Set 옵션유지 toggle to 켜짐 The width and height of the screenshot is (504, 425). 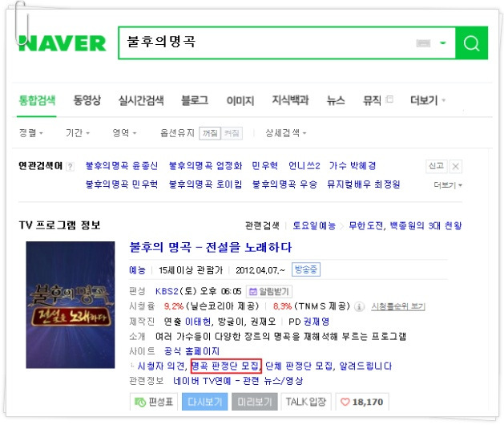pyautogui.click(x=232, y=133)
